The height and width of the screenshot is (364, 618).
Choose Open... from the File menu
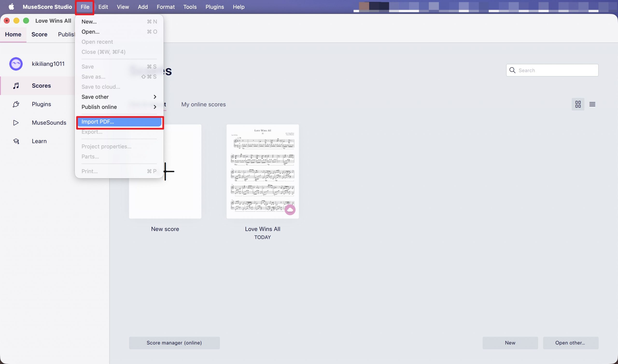119,32
